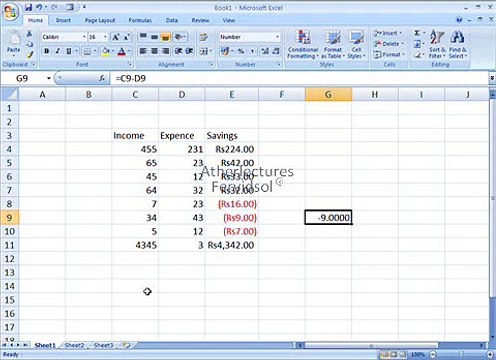Activate the Format Painter brush
The height and width of the screenshot is (360, 496).
(x=29, y=54)
